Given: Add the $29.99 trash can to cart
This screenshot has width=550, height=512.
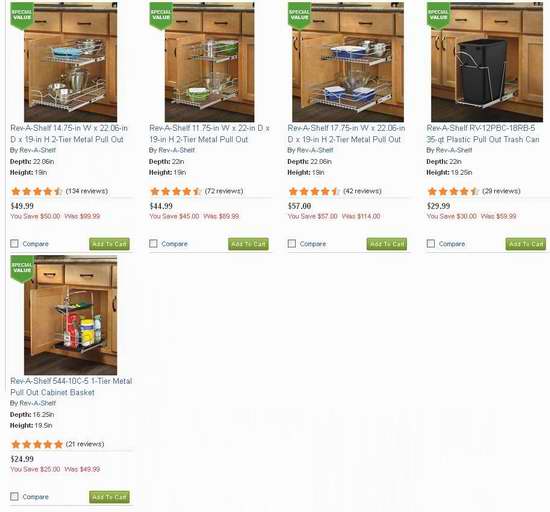Looking at the screenshot, I should 526,244.
